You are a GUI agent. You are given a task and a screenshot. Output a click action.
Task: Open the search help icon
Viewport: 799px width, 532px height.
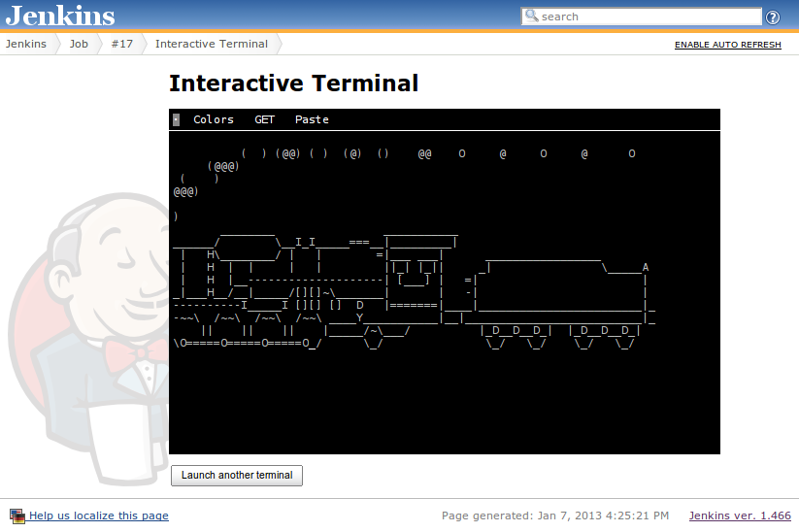(x=773, y=17)
